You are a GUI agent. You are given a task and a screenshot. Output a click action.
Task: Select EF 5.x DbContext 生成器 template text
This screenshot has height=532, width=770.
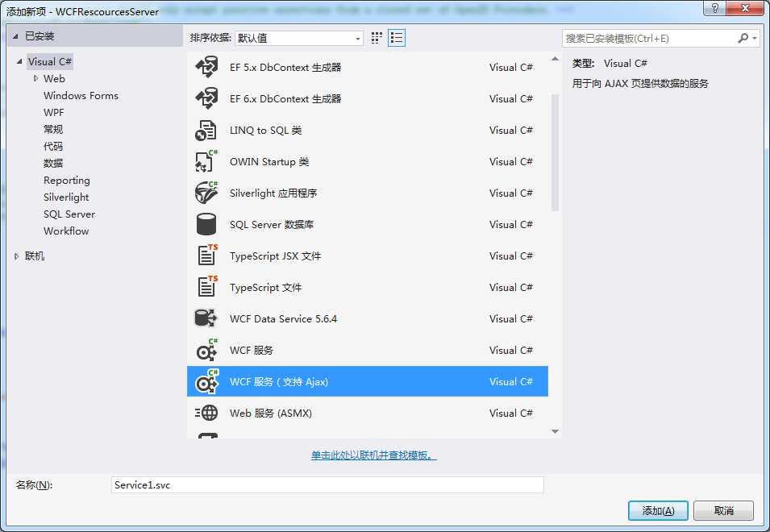[285, 67]
